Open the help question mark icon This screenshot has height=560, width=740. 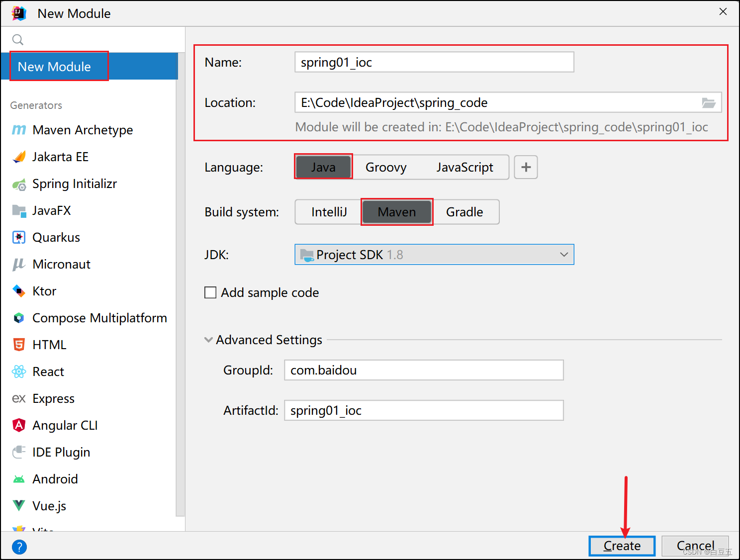click(19, 547)
